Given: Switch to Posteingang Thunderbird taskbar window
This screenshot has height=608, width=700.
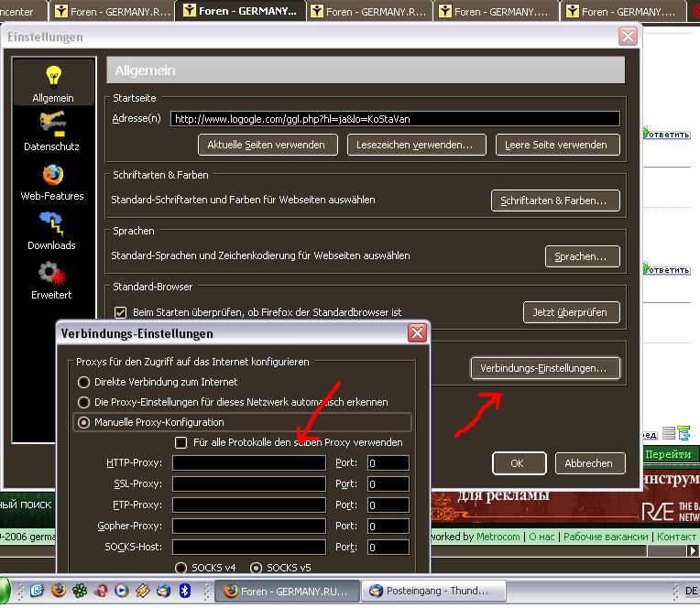Looking at the screenshot, I should tap(429, 592).
